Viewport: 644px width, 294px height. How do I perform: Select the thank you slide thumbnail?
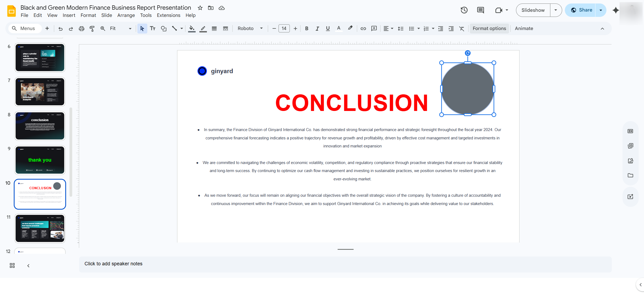click(x=40, y=160)
